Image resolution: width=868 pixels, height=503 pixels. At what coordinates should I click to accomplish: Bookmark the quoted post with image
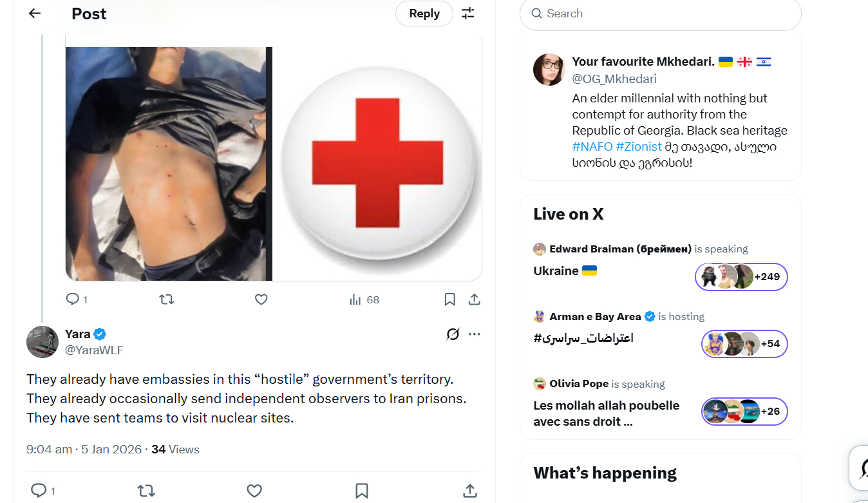450,299
